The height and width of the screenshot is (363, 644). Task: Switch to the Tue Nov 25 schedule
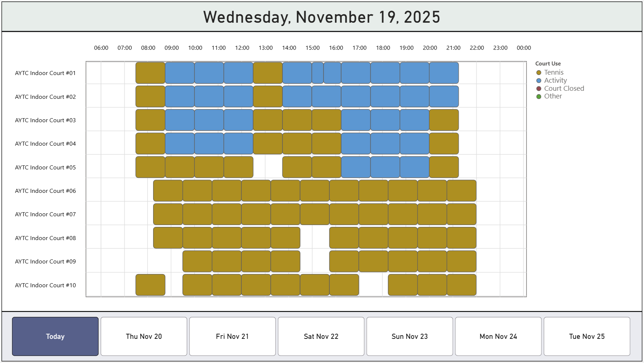[x=586, y=336]
